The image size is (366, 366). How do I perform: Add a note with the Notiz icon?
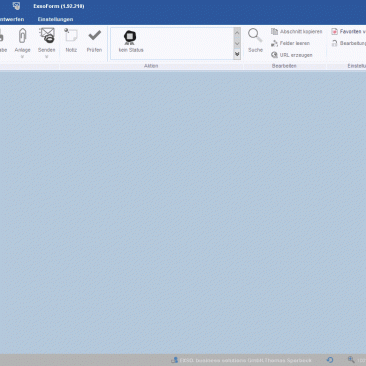(x=71, y=35)
